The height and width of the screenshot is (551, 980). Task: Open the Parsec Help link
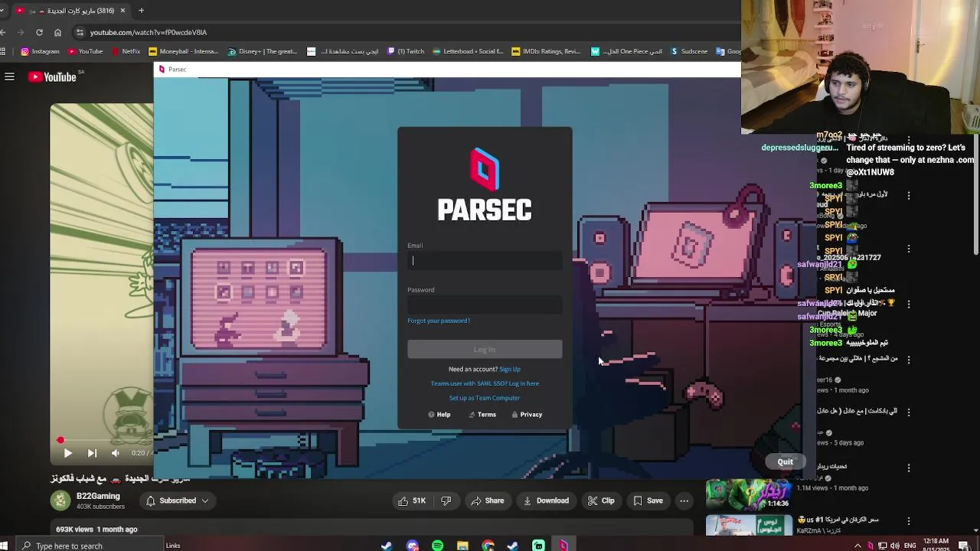pos(439,415)
